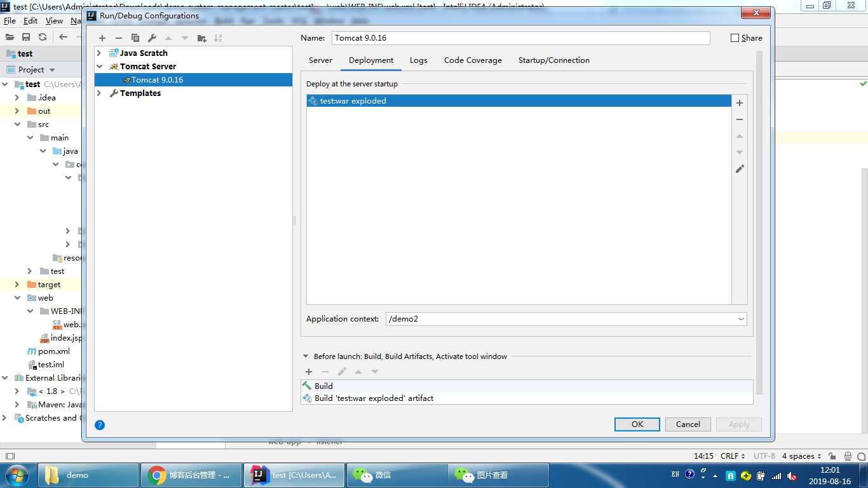Click the Synchronize refresh icon in IDE toolbar
Screen dimensions: 868x488
[43, 37]
